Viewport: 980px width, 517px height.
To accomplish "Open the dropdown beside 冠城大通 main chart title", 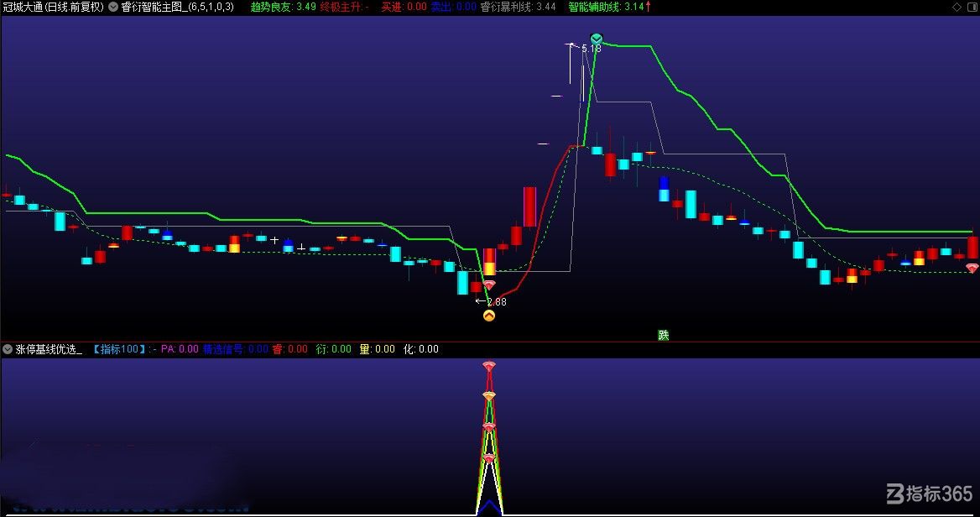I will click(113, 7).
